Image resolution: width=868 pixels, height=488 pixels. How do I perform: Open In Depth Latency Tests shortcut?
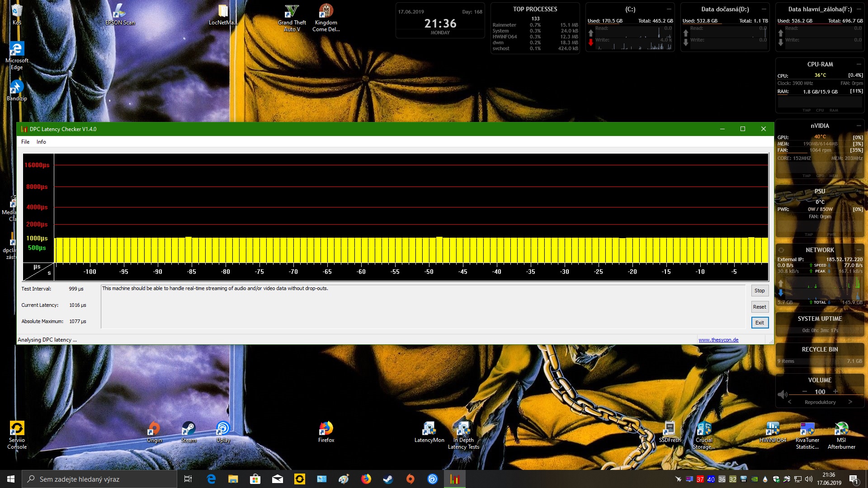463,428
